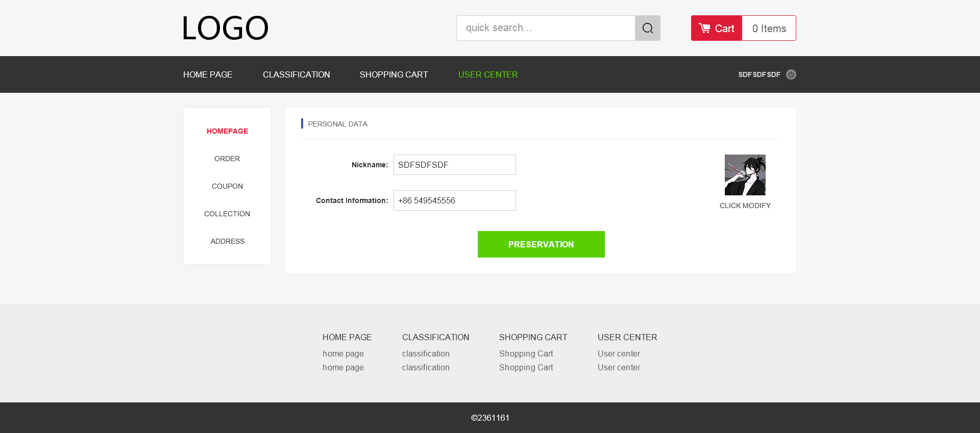
Task: Select HOME PAGE in the navigation bar
Action: point(208,74)
